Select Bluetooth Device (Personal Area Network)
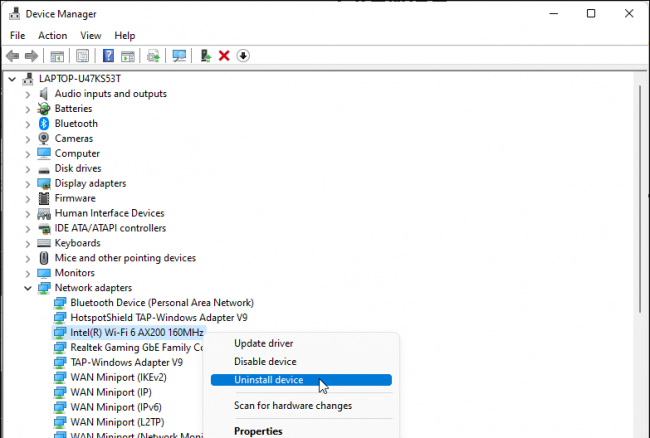 (x=162, y=302)
